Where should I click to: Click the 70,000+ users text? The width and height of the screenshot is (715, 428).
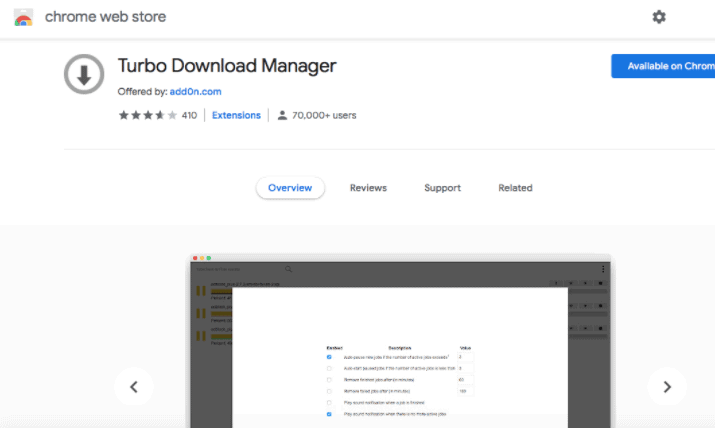pyautogui.click(x=324, y=115)
